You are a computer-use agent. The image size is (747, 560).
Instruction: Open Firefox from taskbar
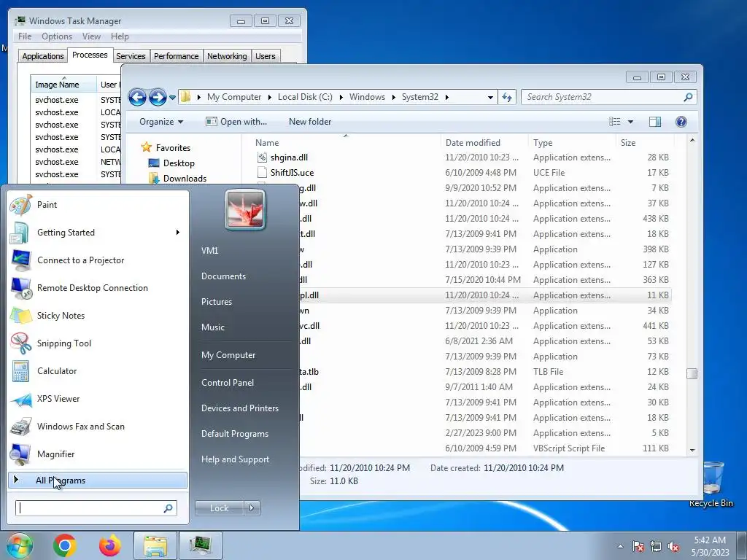(110, 545)
